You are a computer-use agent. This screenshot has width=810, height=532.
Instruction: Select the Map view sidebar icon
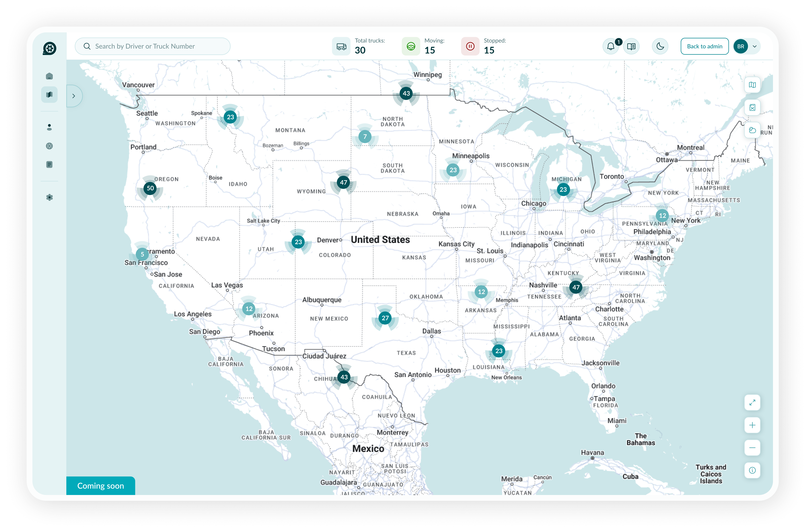[x=49, y=95]
